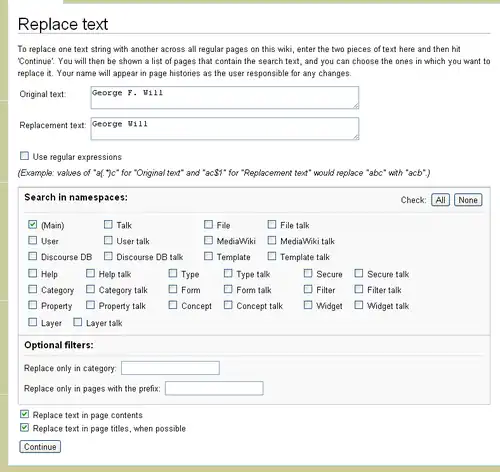
Task: Enable the Widget talk checkbox
Action: coord(359,305)
